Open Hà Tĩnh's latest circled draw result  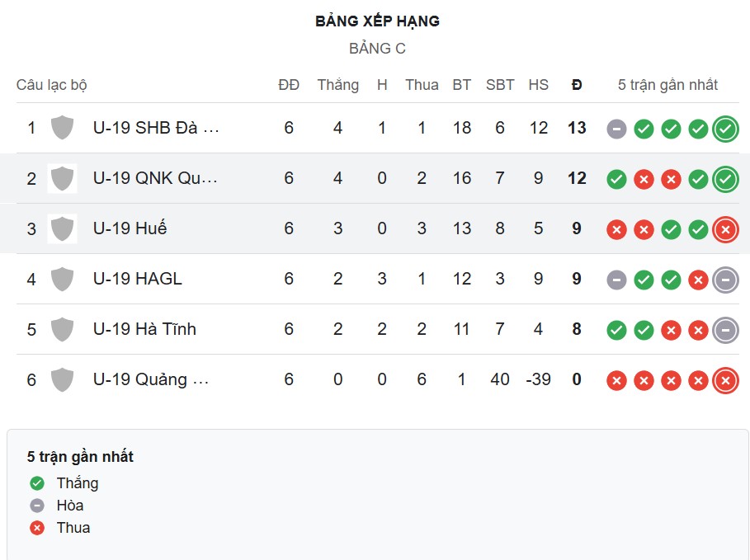[725, 330]
